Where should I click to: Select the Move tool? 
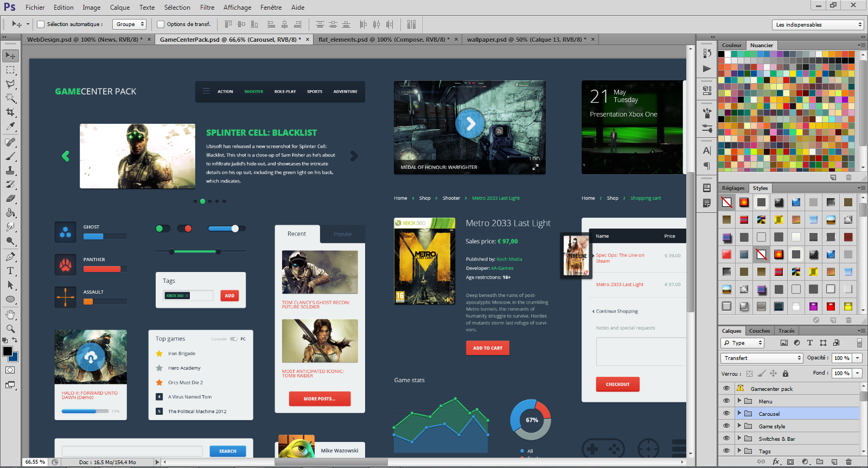pos(10,56)
